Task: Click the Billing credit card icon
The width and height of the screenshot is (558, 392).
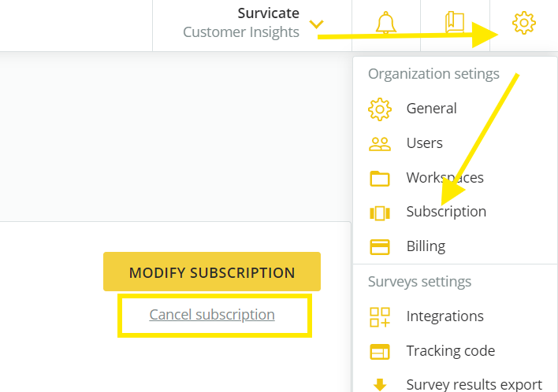Action: [x=380, y=247]
